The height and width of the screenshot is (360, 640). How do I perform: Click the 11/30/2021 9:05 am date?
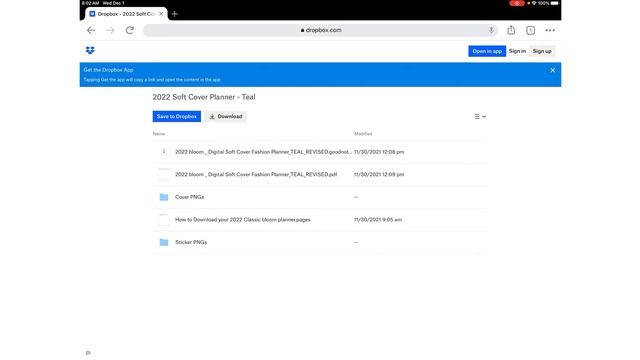pyautogui.click(x=378, y=220)
